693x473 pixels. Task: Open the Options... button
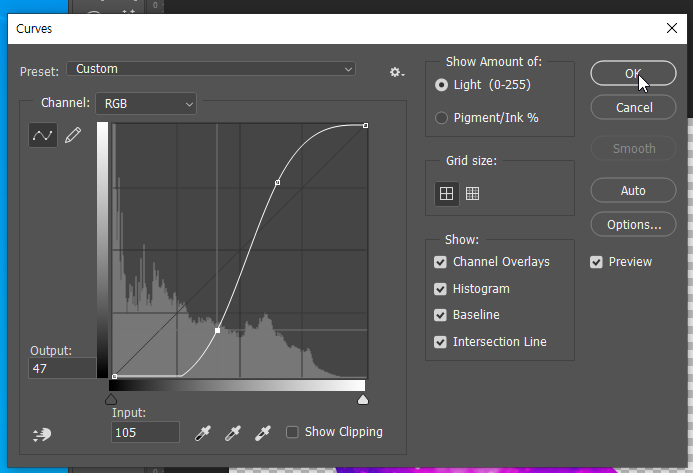(x=633, y=225)
